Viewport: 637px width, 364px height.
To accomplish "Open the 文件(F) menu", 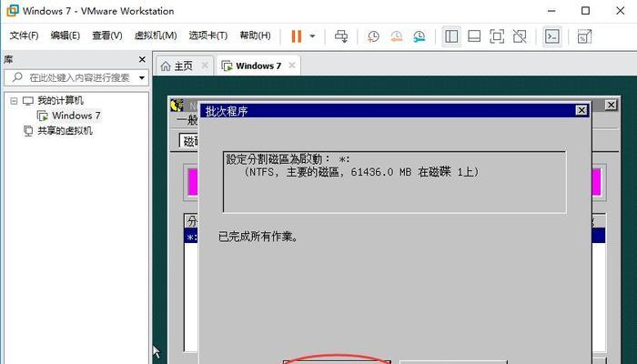I will (24, 35).
